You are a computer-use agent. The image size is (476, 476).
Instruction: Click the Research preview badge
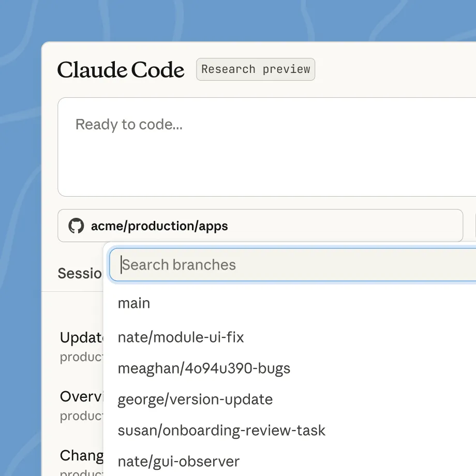click(x=256, y=69)
